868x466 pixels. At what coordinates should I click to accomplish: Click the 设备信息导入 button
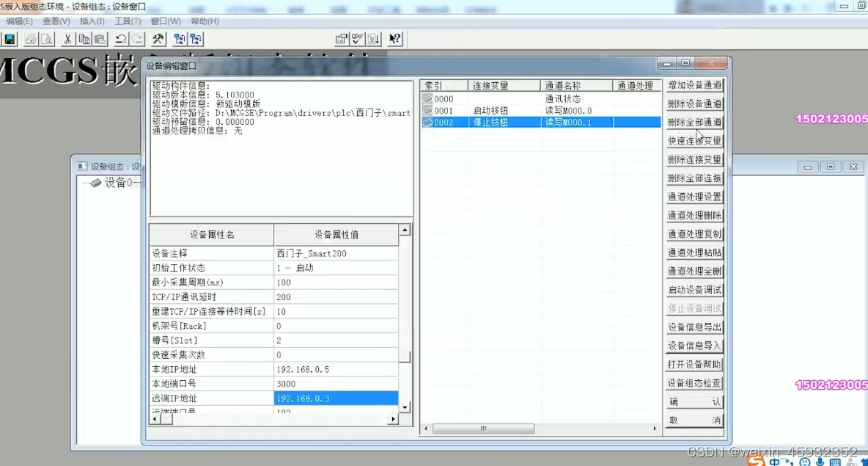click(694, 346)
